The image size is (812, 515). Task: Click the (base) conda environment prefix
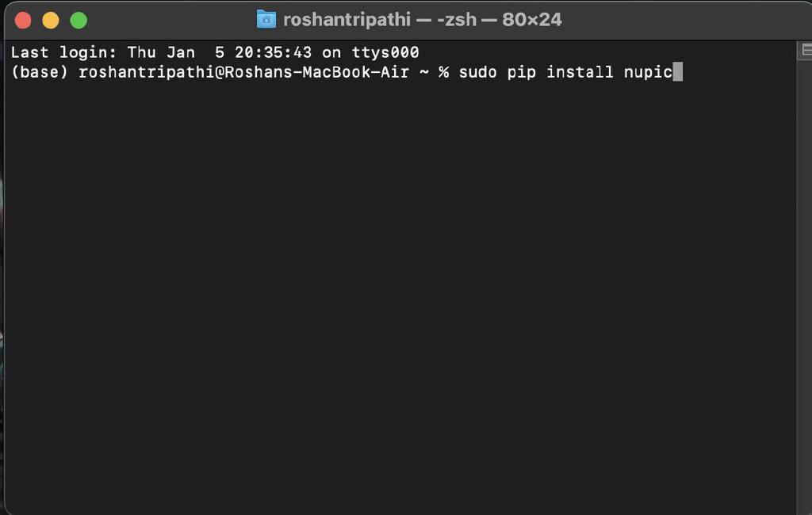40,73
